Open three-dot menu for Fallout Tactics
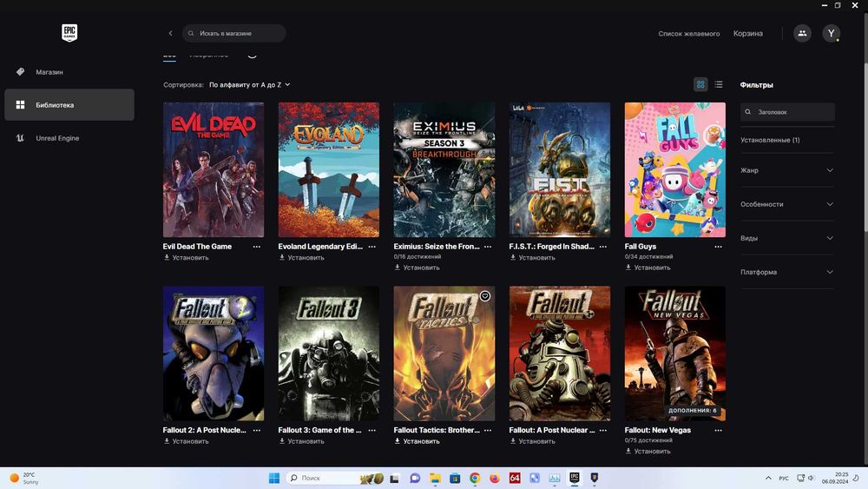 click(488, 430)
